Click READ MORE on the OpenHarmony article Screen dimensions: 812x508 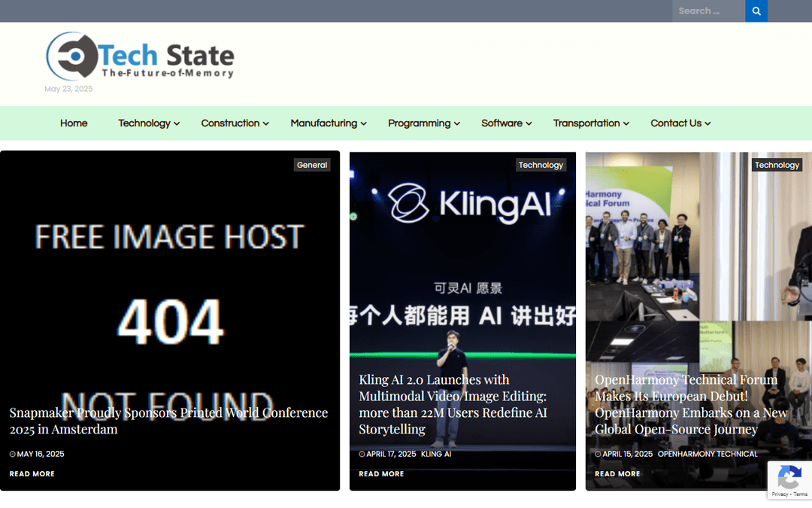tap(617, 474)
